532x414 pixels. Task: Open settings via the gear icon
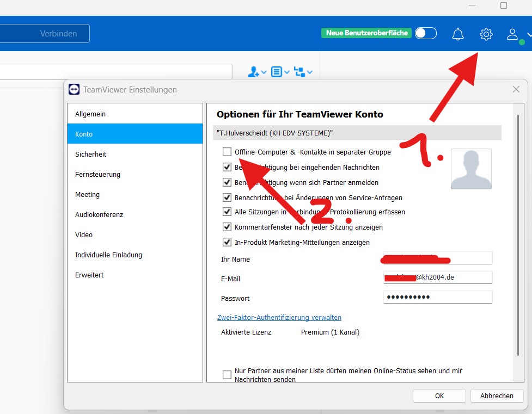pyautogui.click(x=486, y=34)
